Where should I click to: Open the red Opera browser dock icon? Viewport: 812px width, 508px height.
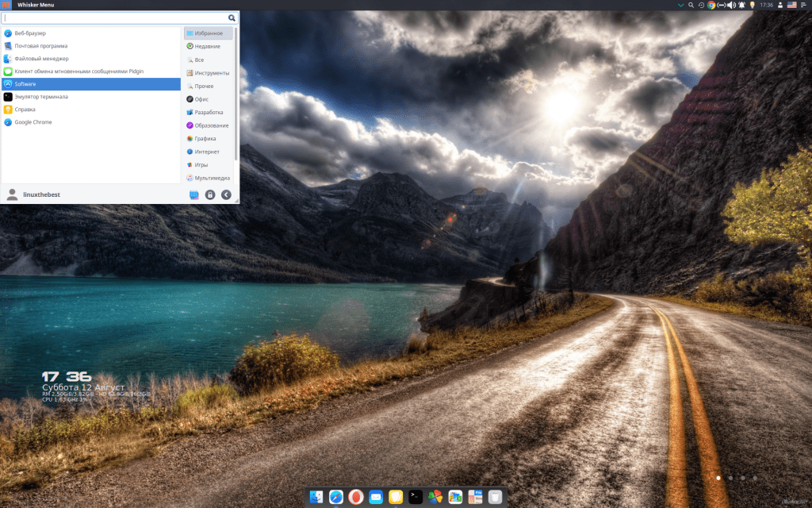coord(356,497)
